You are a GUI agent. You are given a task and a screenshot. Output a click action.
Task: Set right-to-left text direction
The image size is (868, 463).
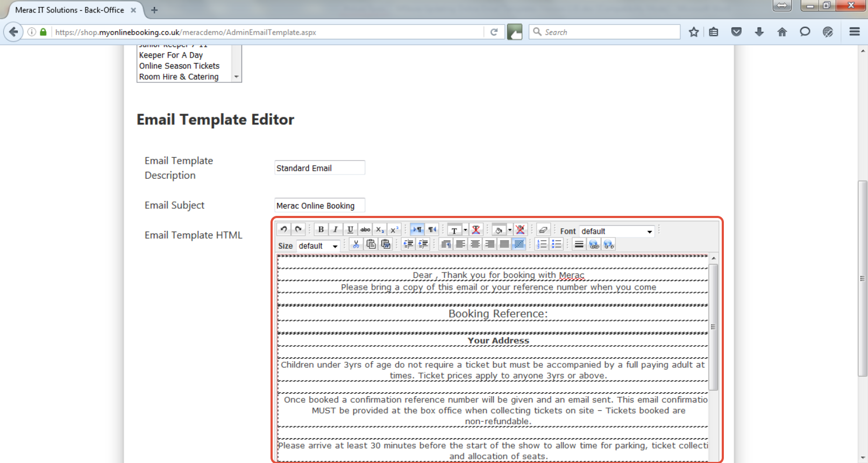432,230
